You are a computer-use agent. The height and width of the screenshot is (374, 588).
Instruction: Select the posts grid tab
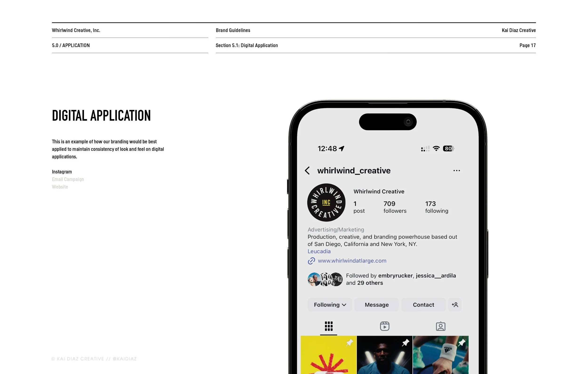pos(329,326)
